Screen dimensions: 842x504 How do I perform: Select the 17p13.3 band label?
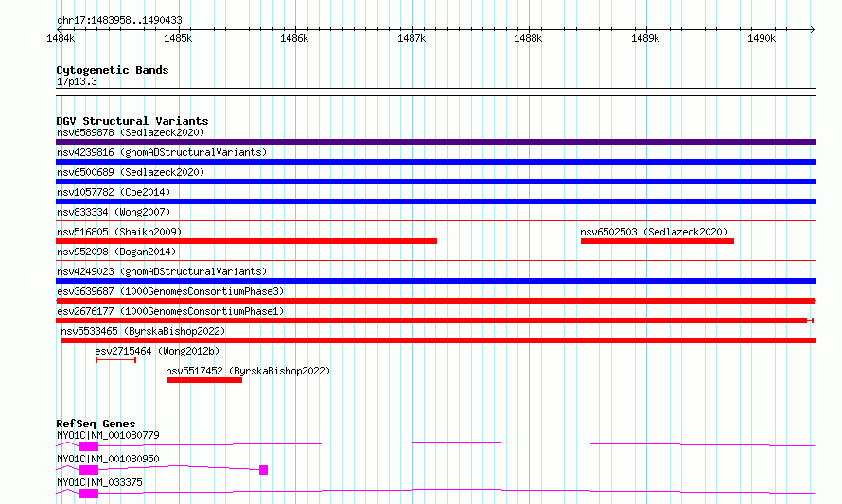coord(77,81)
